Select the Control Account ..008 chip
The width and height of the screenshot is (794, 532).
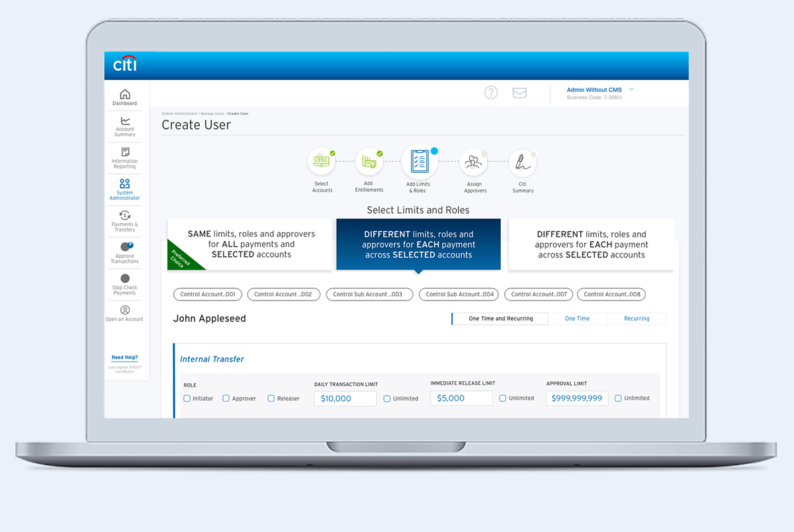[611, 294]
